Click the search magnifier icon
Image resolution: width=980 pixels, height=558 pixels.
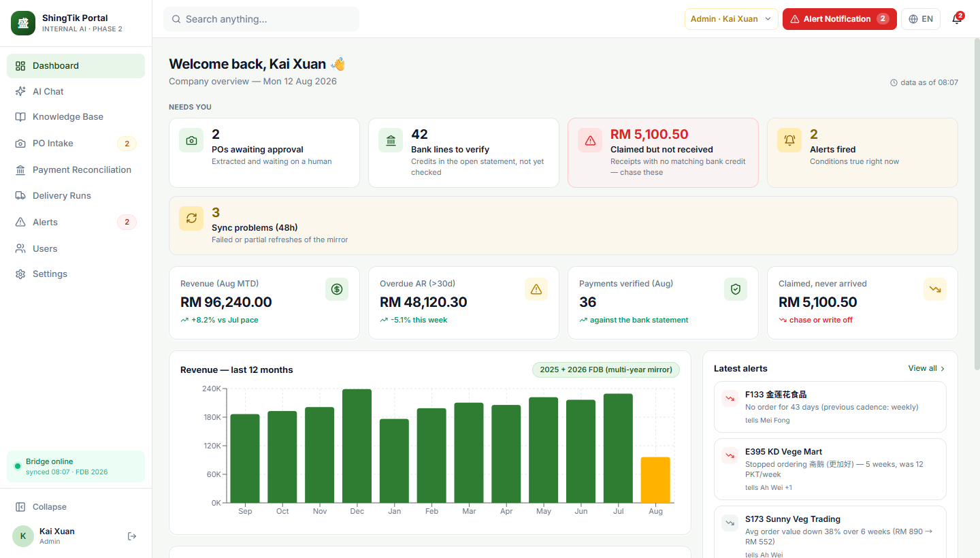pos(176,19)
